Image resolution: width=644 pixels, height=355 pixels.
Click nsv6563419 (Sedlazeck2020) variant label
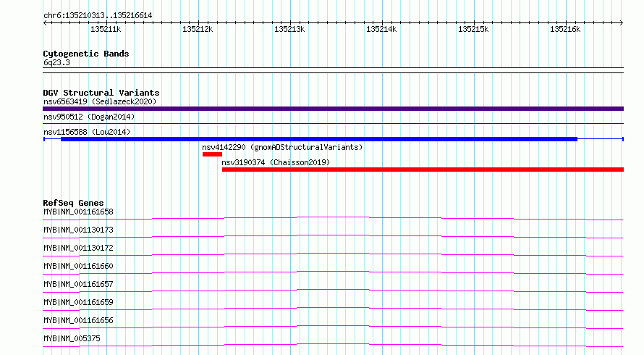pyautogui.click(x=100, y=101)
